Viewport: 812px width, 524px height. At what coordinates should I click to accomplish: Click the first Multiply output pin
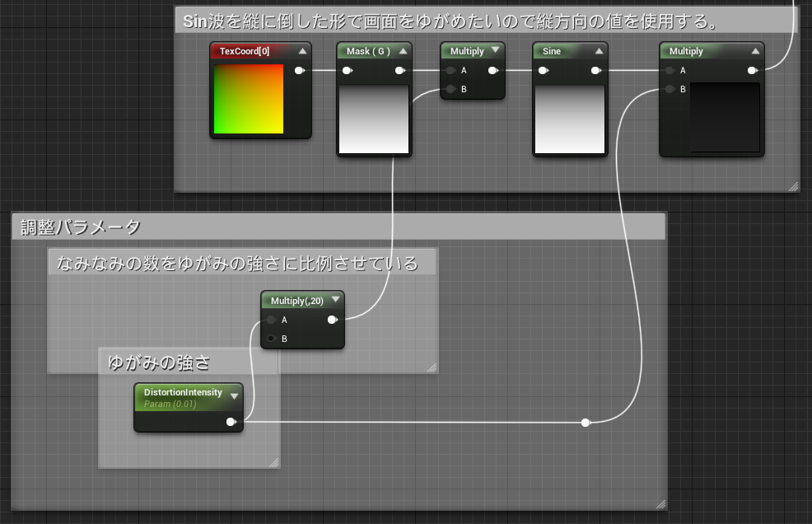493,71
